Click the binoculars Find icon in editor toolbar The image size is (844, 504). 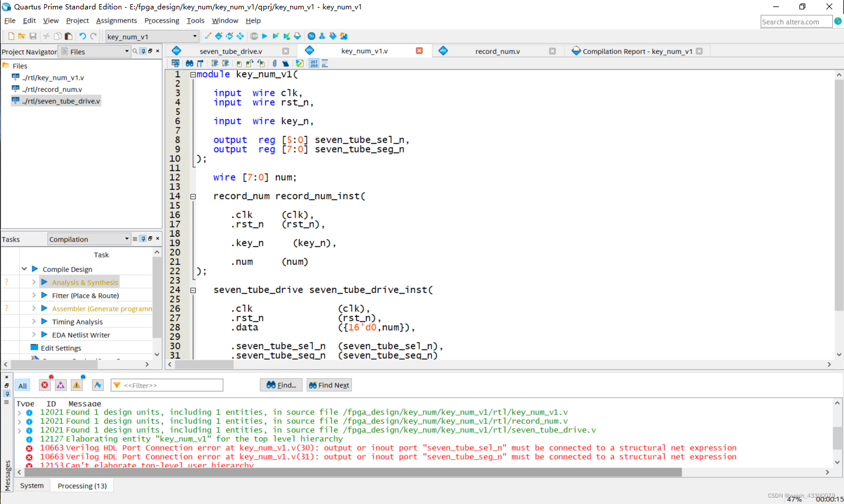click(x=190, y=63)
